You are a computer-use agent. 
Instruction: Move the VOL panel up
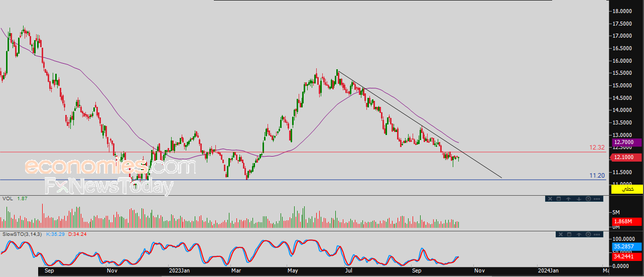click(568, 199)
